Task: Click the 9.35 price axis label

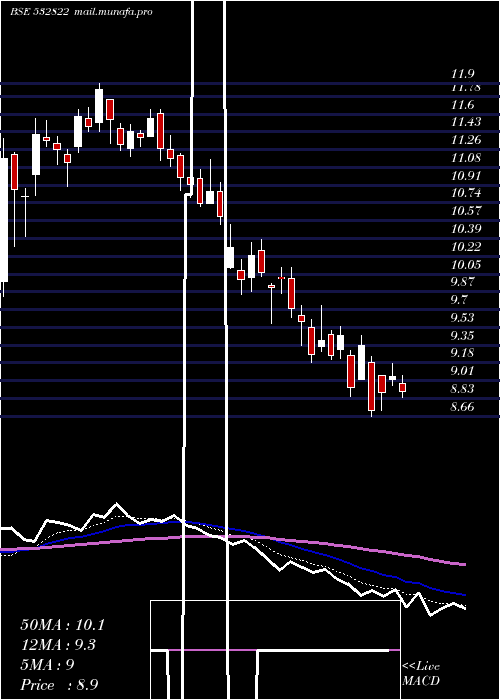Action: 462,335
